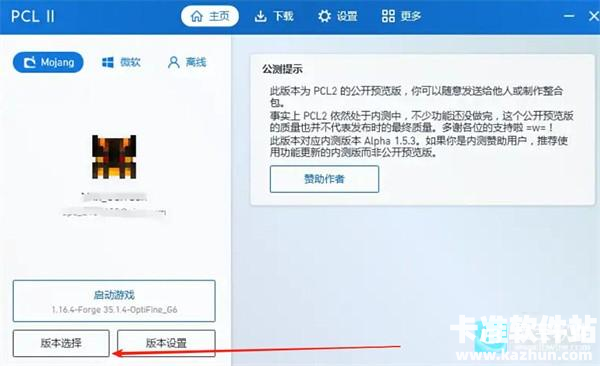Click the 版本设置 version settings button
Viewport: 600px width, 366px height.
[x=166, y=343]
